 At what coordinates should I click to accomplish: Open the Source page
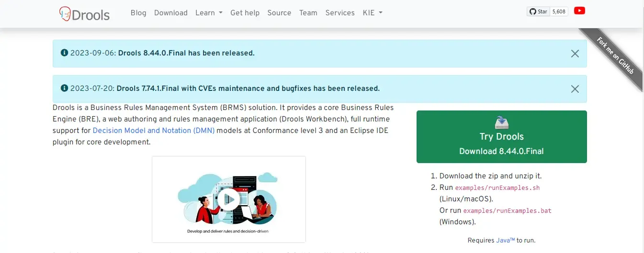coord(279,13)
